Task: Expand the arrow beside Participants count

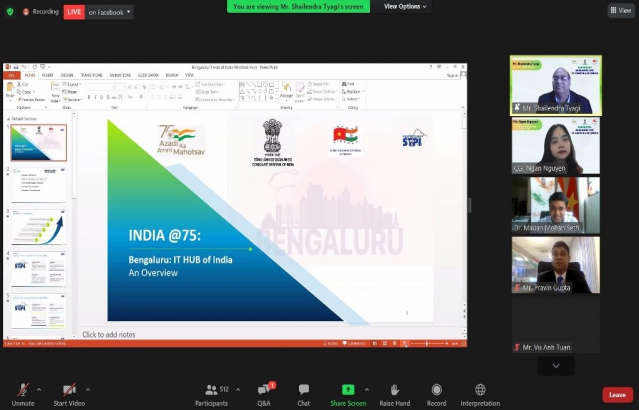Action: click(x=238, y=390)
